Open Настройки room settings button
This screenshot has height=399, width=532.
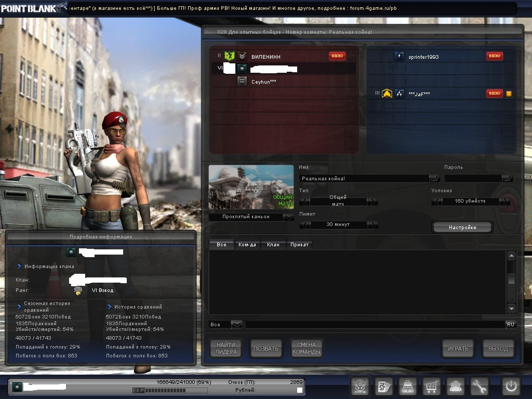pyautogui.click(x=462, y=228)
